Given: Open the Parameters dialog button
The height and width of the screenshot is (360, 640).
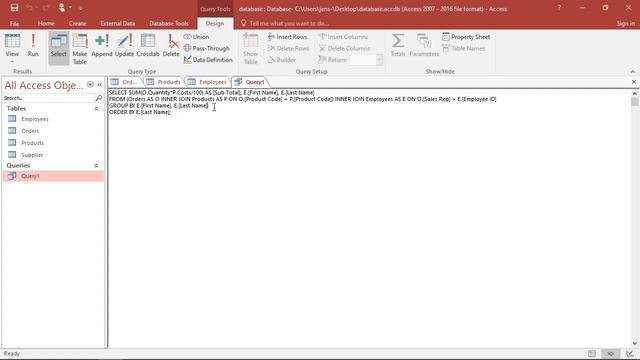Looking at the screenshot, I should click(424, 45).
